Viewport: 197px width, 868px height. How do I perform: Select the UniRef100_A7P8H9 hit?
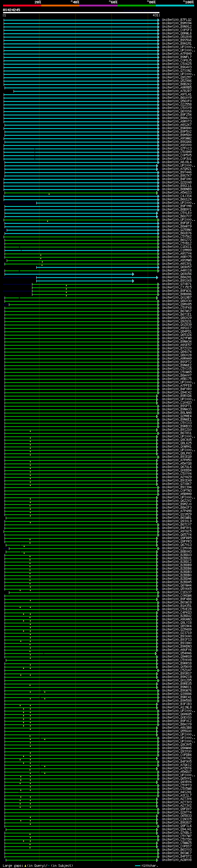click(177, 54)
